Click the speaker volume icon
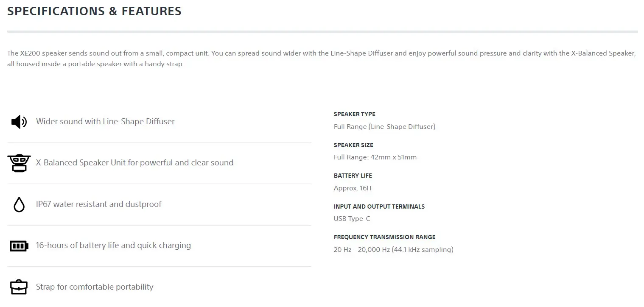Viewport: 644px width, 307px height. click(x=19, y=122)
